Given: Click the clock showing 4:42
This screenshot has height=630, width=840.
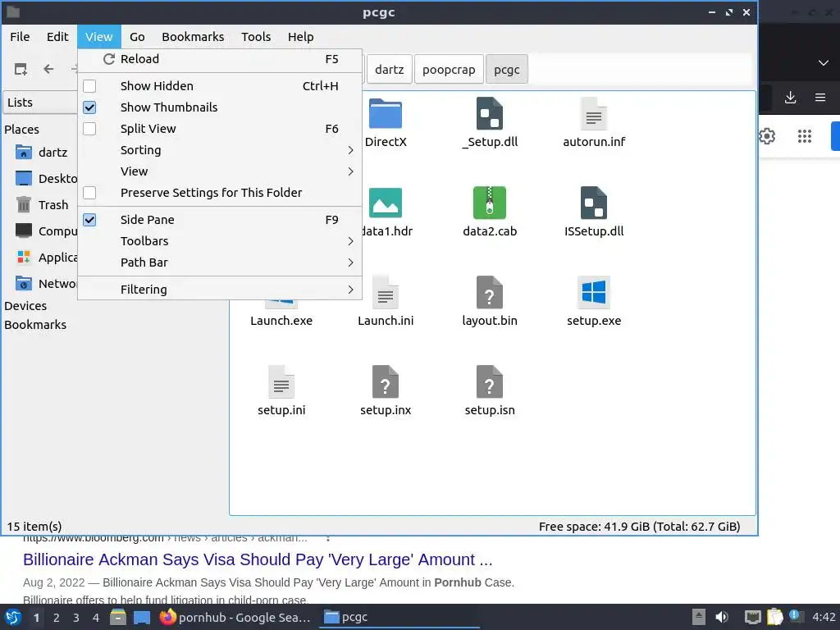Looking at the screenshot, I should [824, 617].
